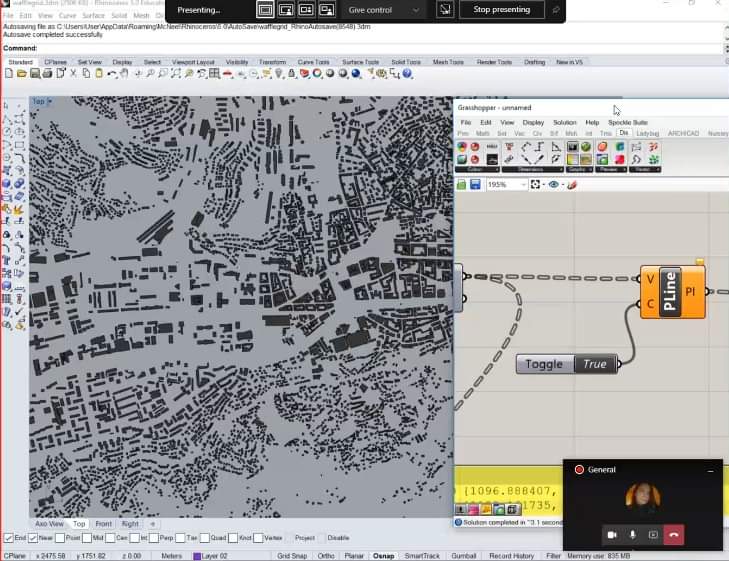Click the Print icon in Rhino's Standard toolbar
Viewport: 729px width, 561px height.
point(47,74)
